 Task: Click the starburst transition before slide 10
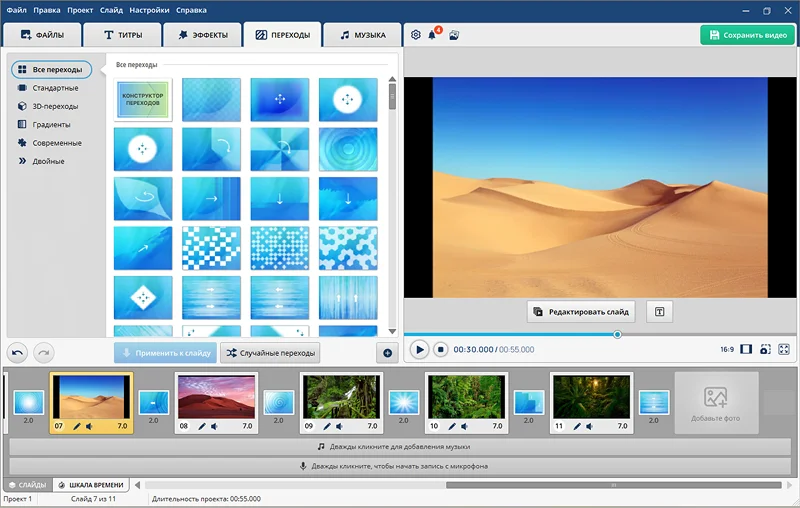coord(404,402)
